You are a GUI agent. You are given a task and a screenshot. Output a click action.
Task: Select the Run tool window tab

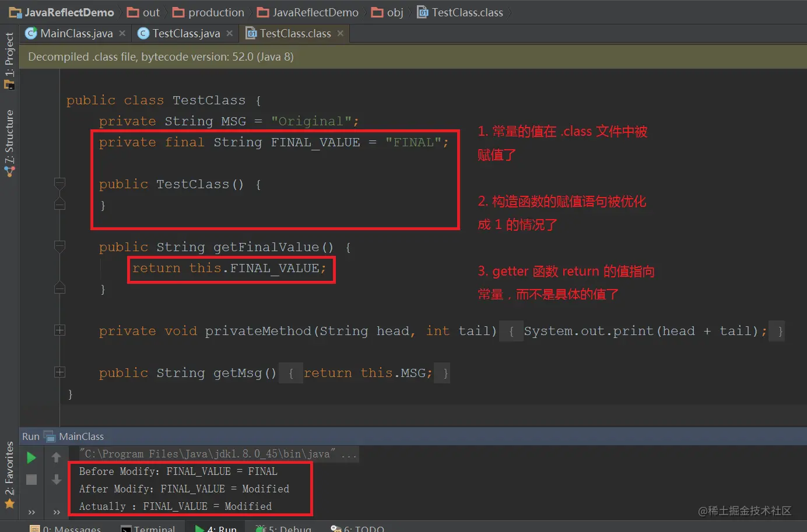click(216, 528)
